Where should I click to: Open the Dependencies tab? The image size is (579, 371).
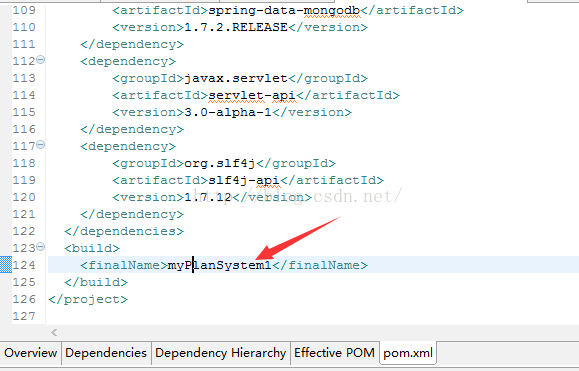pos(106,353)
